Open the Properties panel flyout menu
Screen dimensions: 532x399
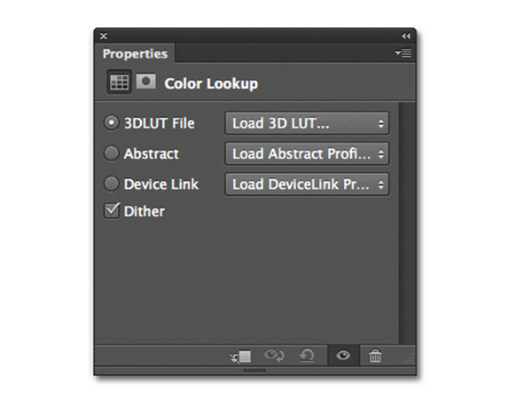coord(403,54)
